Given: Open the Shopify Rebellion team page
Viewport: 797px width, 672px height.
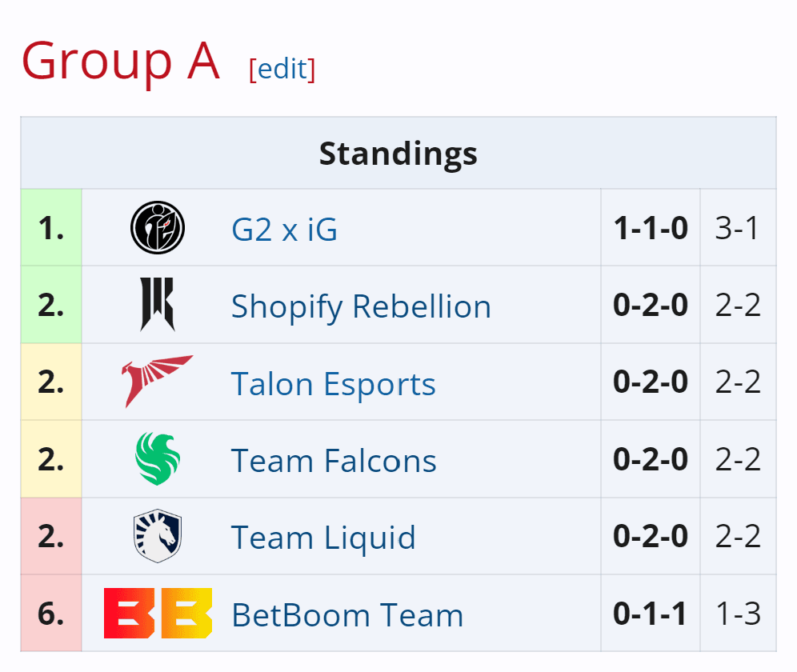Looking at the screenshot, I should pos(361,306).
